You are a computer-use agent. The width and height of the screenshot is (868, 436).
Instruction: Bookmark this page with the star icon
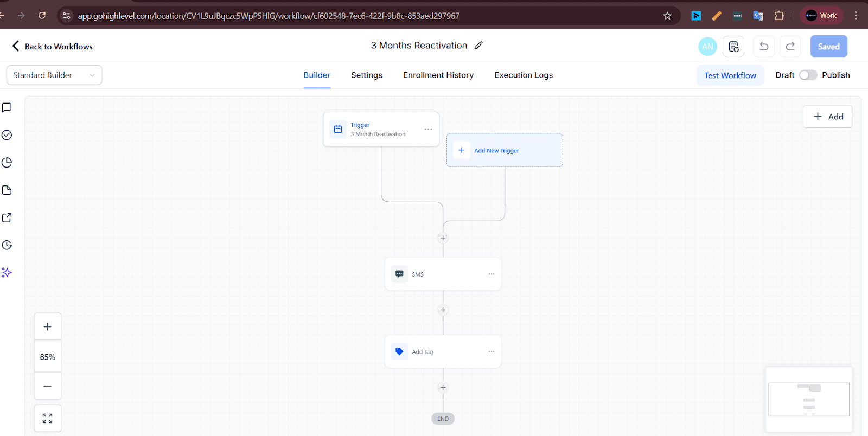tap(667, 16)
